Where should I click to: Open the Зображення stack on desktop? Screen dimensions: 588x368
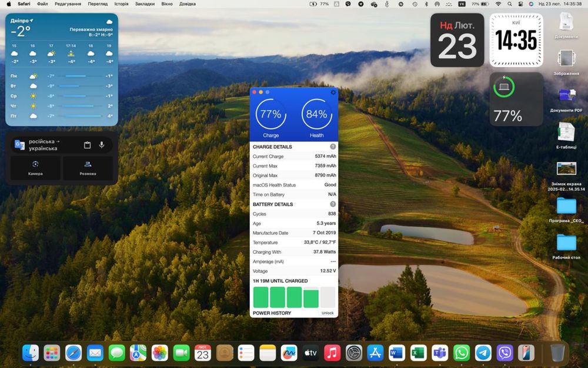point(566,62)
